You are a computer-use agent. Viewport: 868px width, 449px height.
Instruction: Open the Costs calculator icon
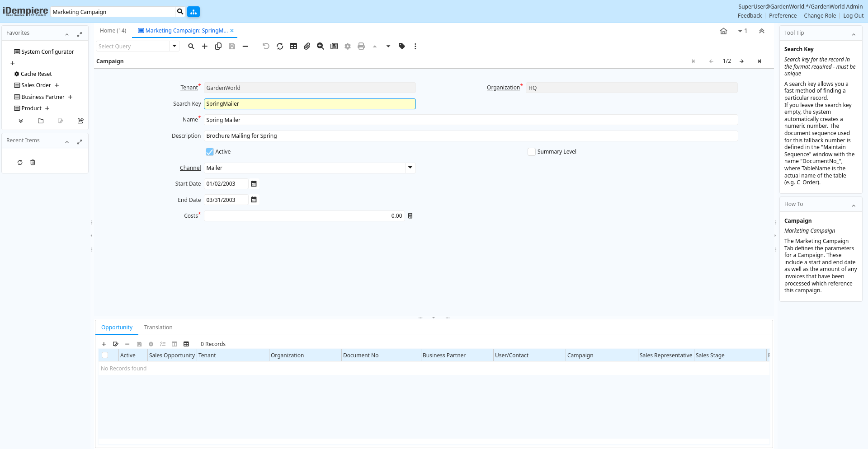410,216
